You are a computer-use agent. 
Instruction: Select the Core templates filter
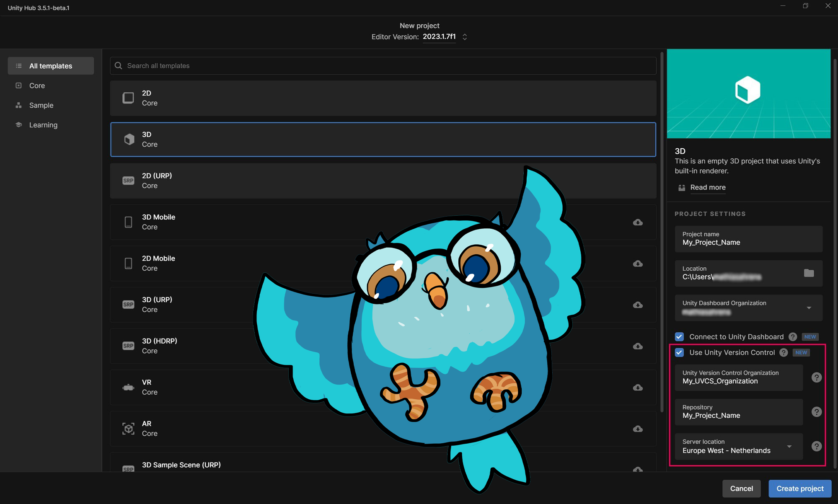(37, 85)
